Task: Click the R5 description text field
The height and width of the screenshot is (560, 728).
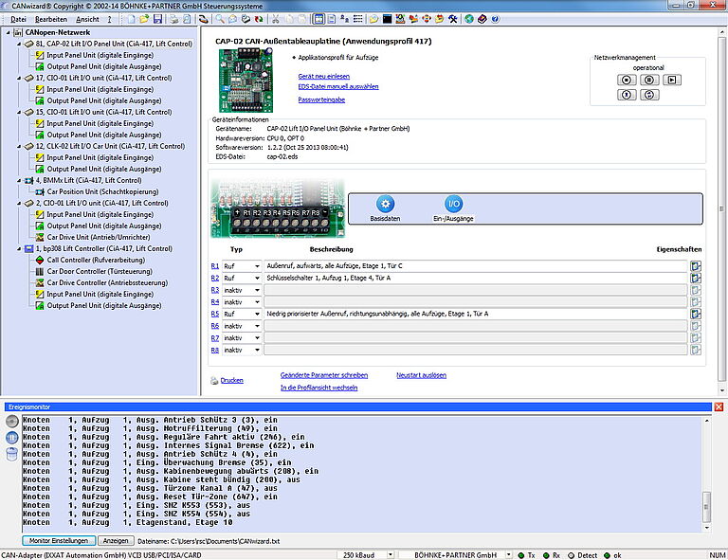Action: click(x=476, y=314)
